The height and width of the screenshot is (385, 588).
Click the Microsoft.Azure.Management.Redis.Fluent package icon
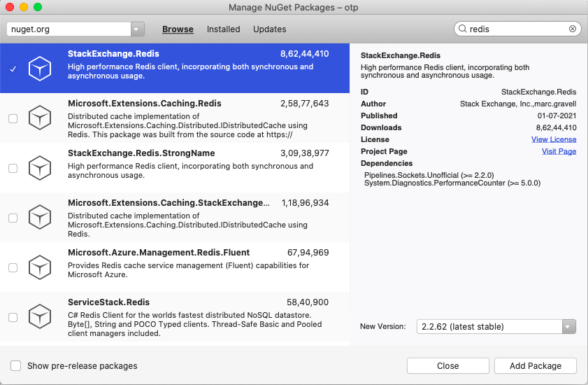coord(40,267)
